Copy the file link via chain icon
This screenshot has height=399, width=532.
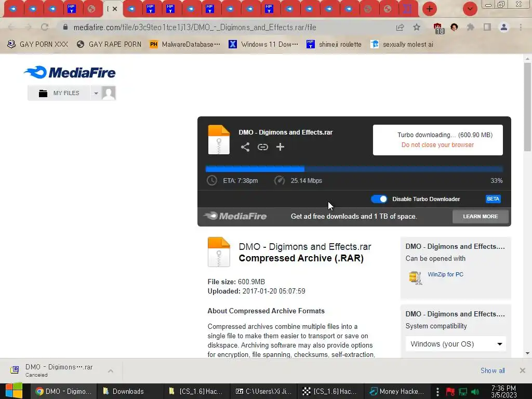pyautogui.click(x=262, y=147)
